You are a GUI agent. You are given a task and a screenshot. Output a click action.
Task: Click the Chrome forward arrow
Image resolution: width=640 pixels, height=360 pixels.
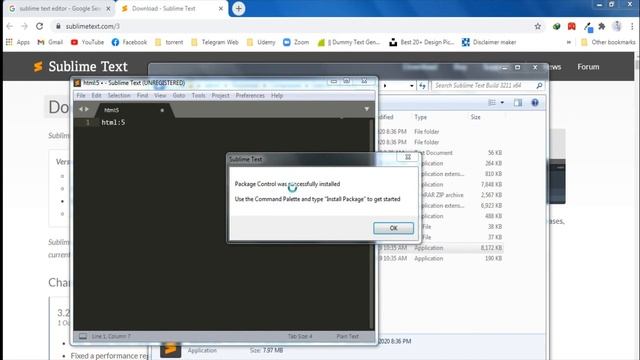24,26
